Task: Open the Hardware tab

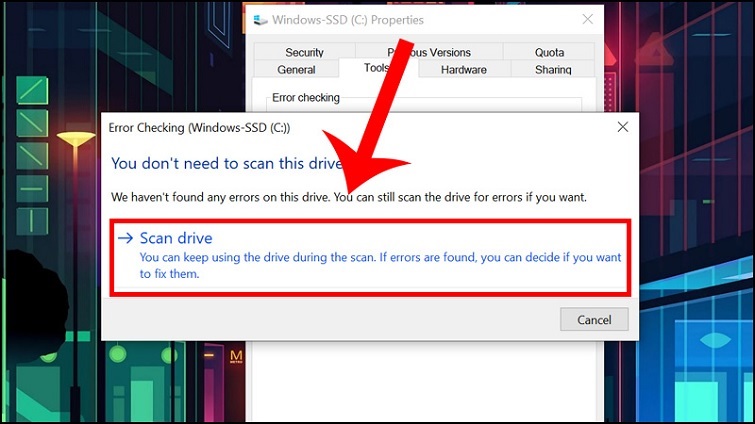Action: click(x=464, y=70)
